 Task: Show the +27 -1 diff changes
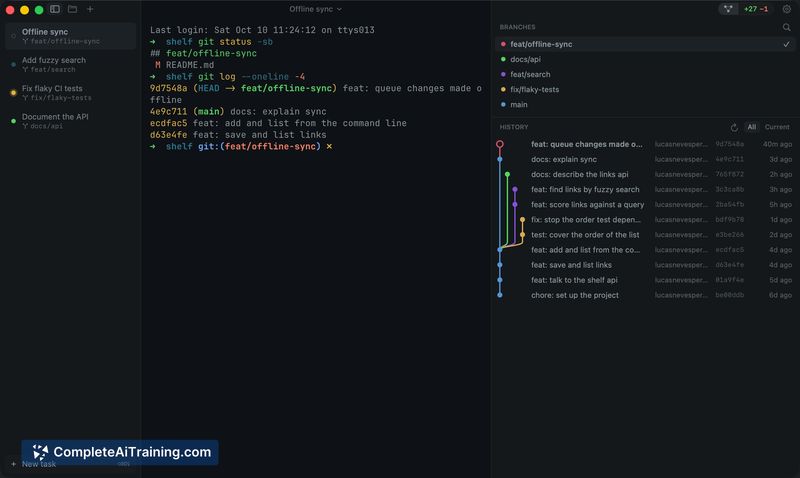pyautogui.click(x=756, y=9)
